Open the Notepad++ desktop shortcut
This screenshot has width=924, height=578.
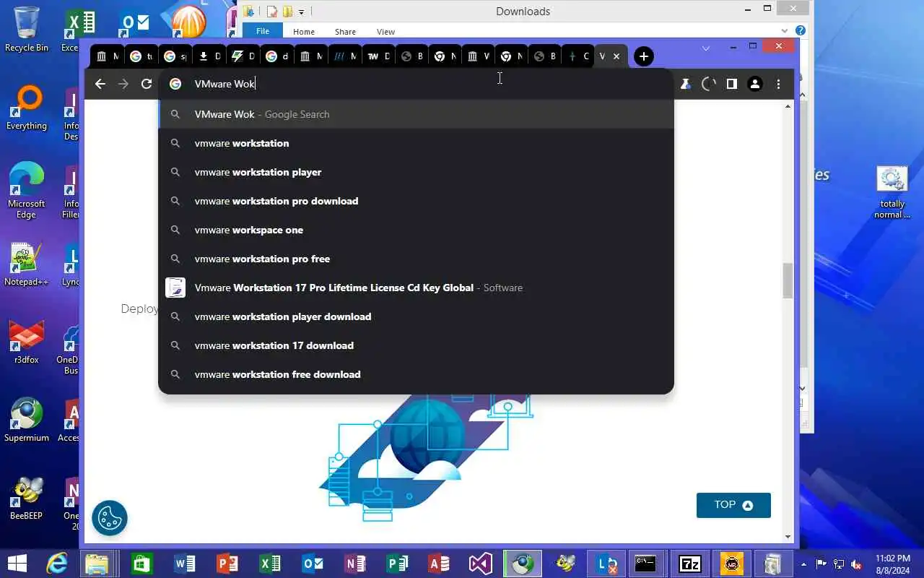27,264
